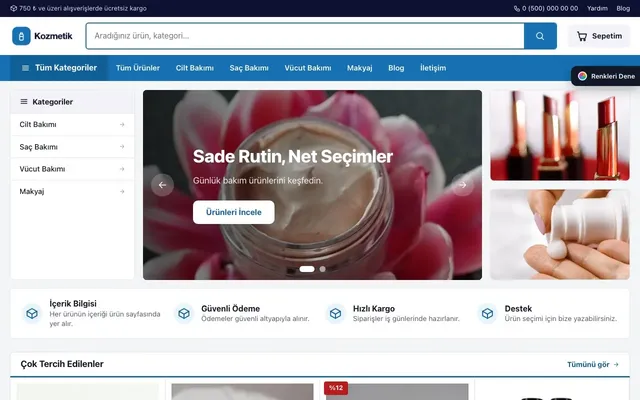Go to Tüm Ürünler in navigation
Image resolution: width=640 pixels, height=400 pixels.
click(138, 68)
